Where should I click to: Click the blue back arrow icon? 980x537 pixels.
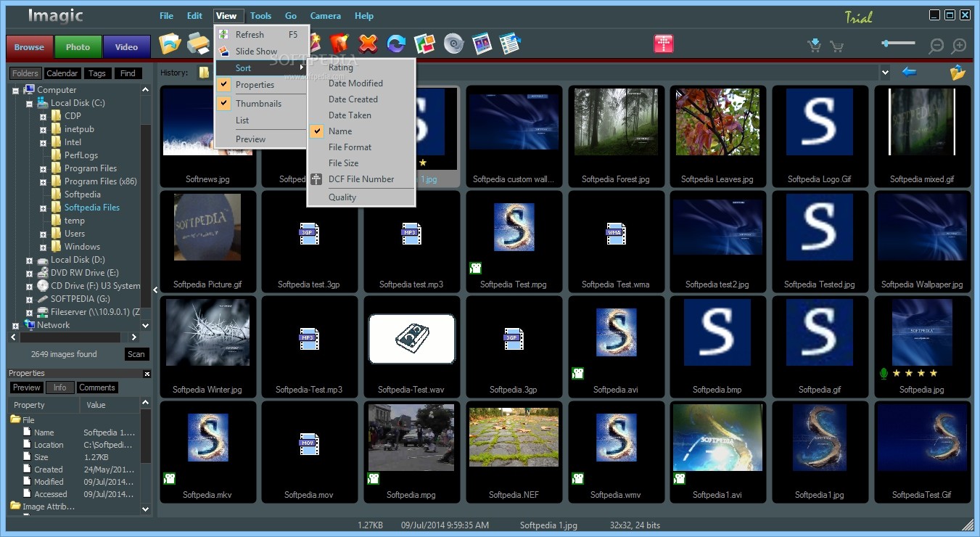(909, 72)
